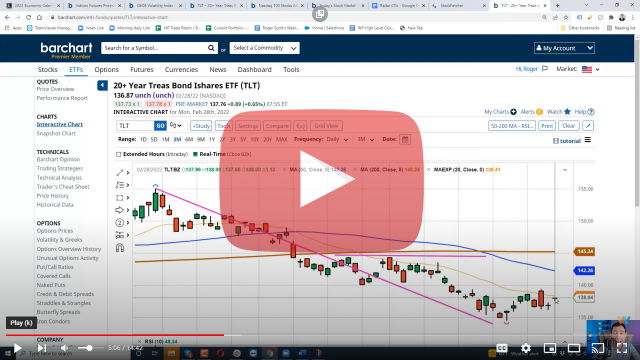Open the Frequency Daily dropdown
Screen dimensions: 640x360
337,140
